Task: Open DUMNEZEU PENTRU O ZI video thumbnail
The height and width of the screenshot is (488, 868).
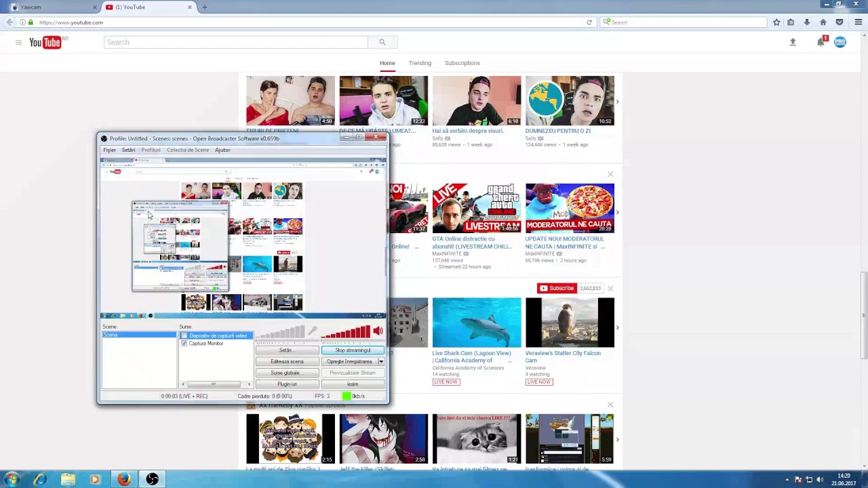Action: (570, 101)
